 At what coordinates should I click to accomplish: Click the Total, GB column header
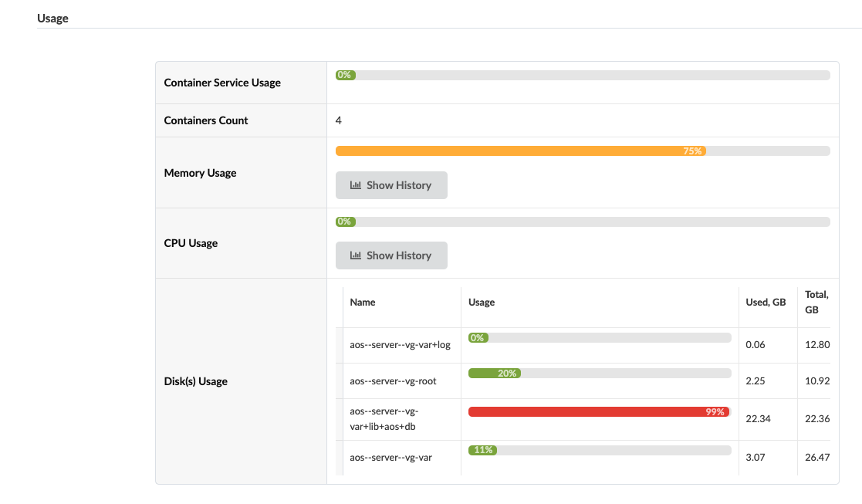coord(816,302)
